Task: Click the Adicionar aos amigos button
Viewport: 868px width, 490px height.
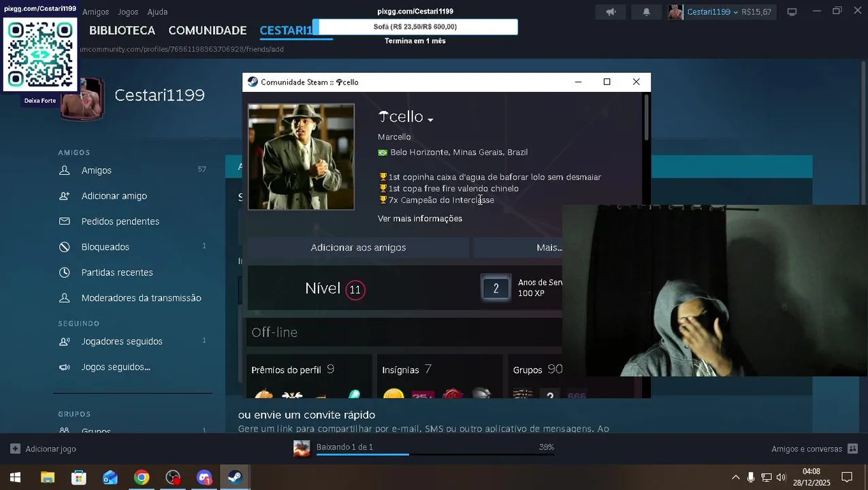Action: point(358,248)
